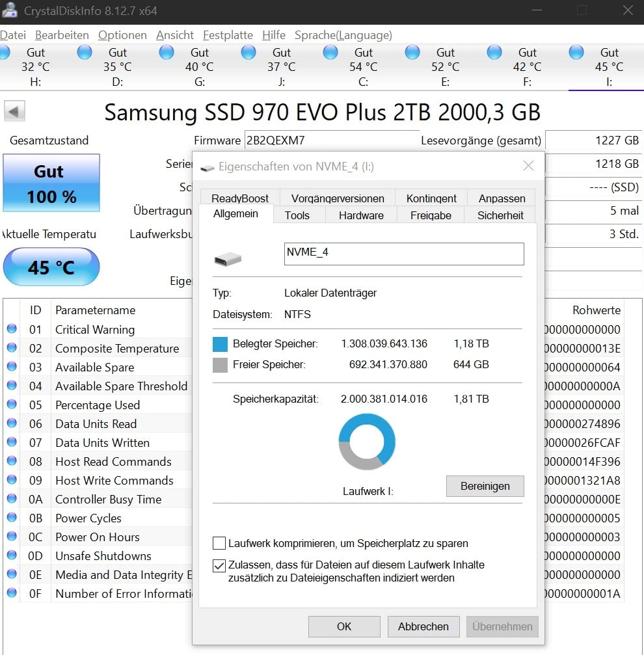Click the disk usage donut chart
The height and width of the screenshot is (655, 644).
tap(367, 442)
